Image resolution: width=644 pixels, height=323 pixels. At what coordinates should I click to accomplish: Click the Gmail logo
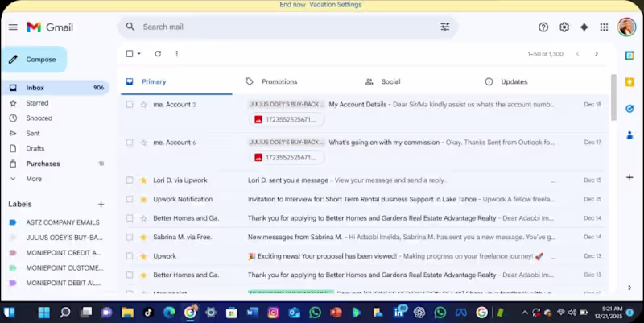pyautogui.click(x=50, y=27)
